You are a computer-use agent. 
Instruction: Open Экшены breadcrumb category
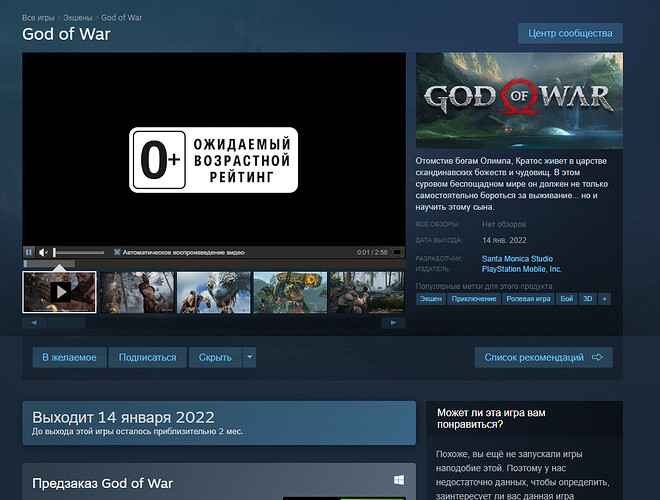pyautogui.click(x=80, y=18)
